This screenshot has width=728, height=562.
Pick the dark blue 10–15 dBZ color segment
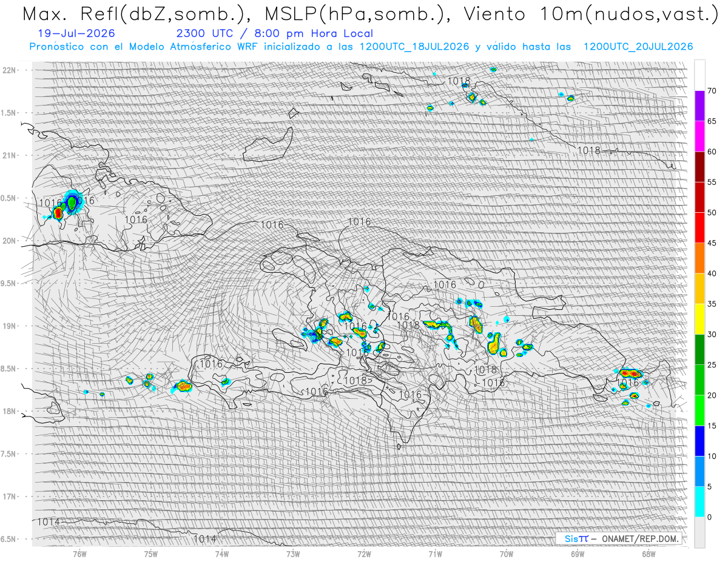click(x=699, y=441)
